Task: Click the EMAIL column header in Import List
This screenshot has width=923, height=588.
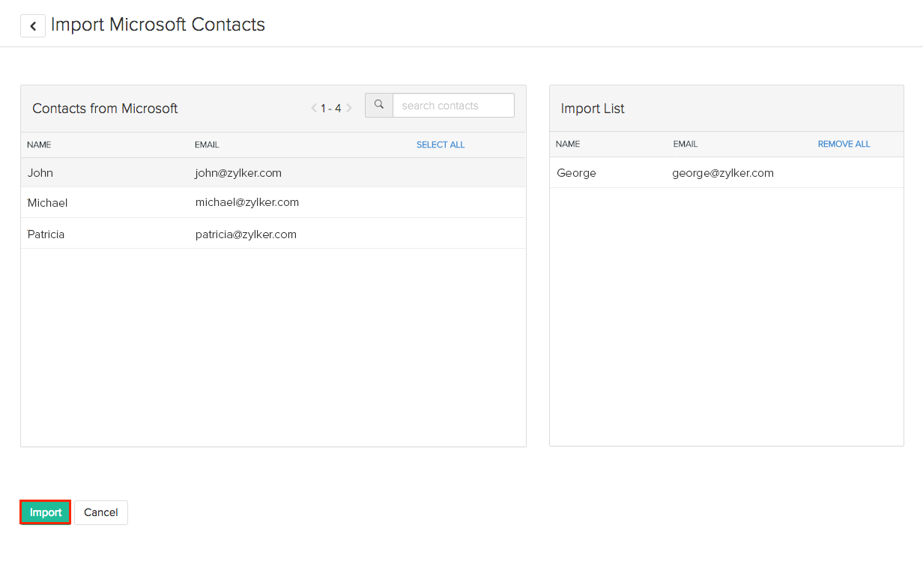Action: [685, 144]
